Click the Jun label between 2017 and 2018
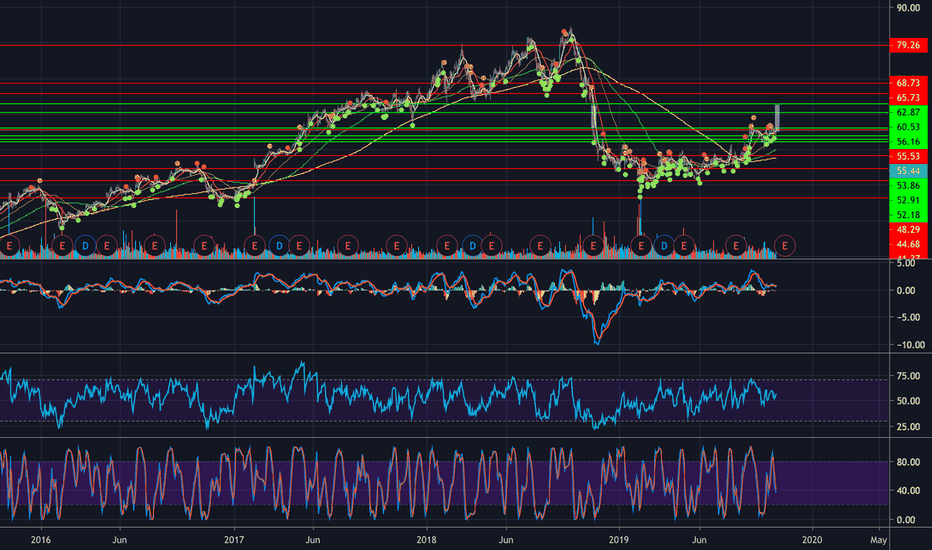The height and width of the screenshot is (550, 932). coord(313,540)
